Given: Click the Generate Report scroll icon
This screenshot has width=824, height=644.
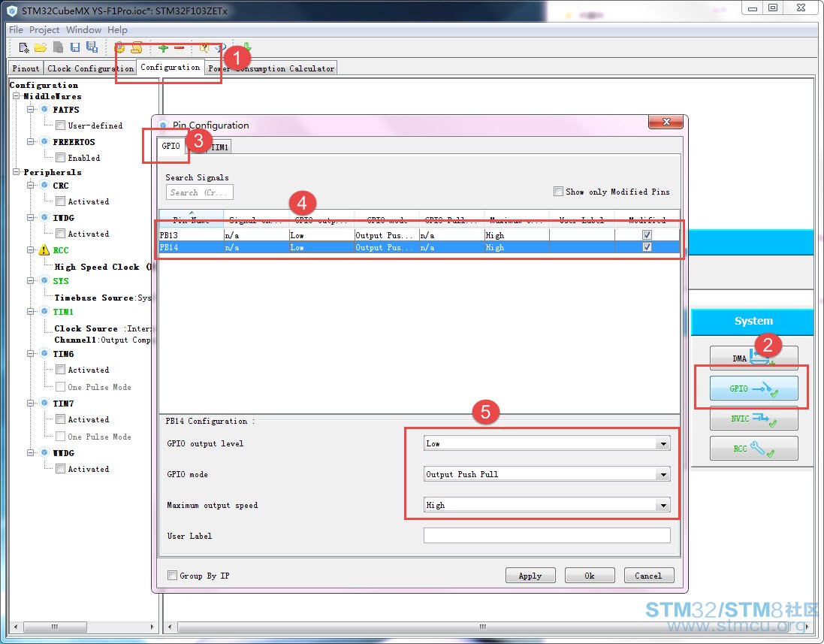Looking at the screenshot, I should click(x=137, y=48).
